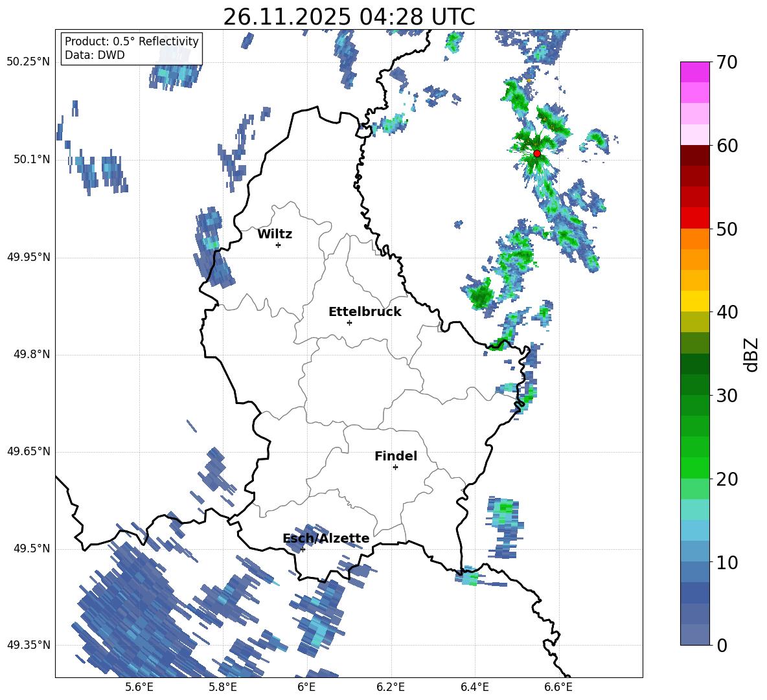Click the Esch/Alzette city label
767x700 pixels.
click(x=326, y=539)
